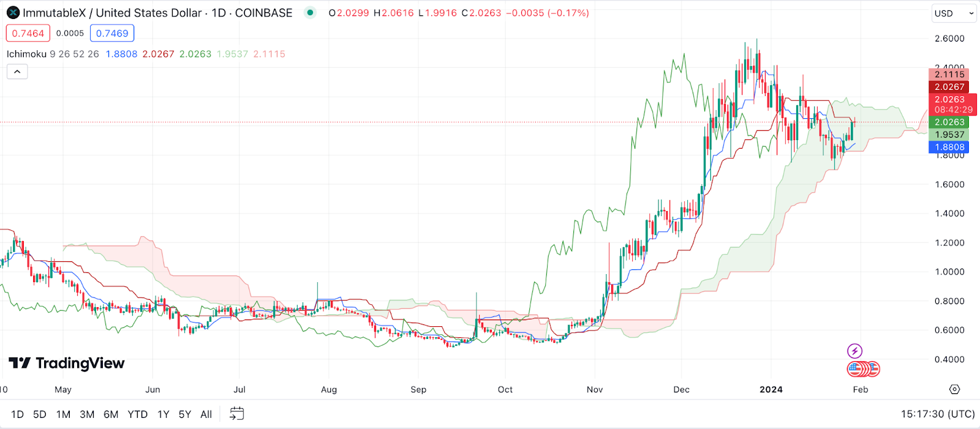Click the 2.1115 price axis label
The image size is (980, 429).
[949, 75]
